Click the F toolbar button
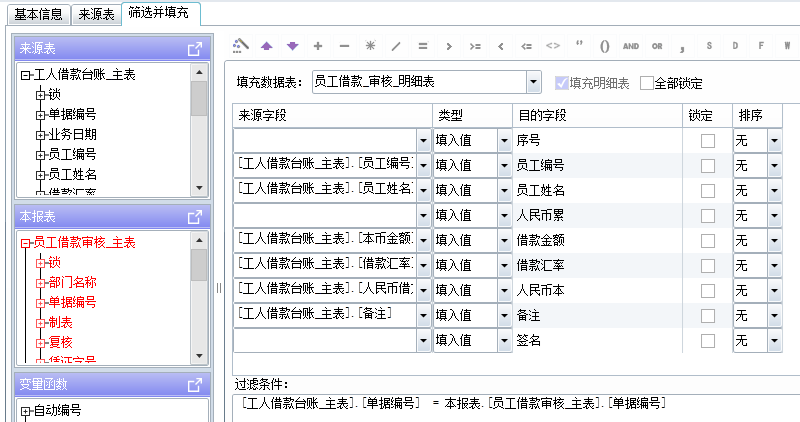 coord(761,46)
